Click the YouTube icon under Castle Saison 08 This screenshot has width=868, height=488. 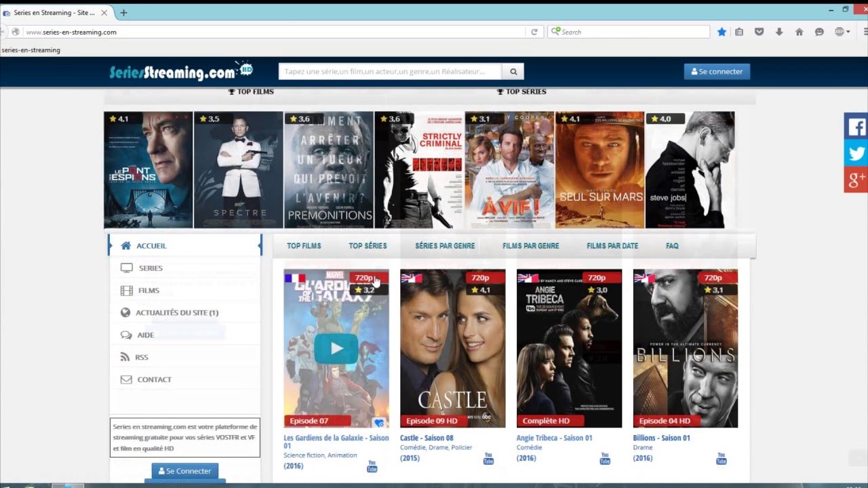tap(488, 459)
